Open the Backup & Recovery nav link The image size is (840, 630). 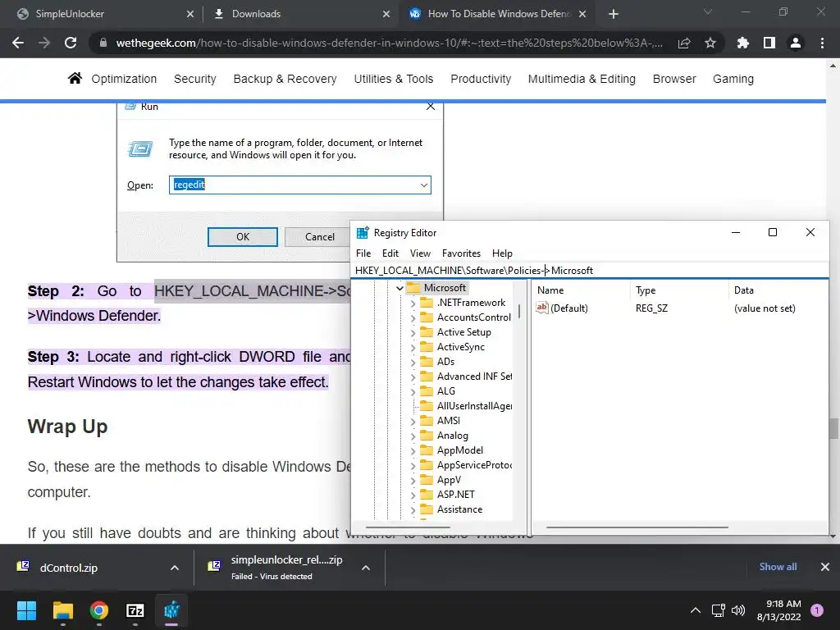285,79
